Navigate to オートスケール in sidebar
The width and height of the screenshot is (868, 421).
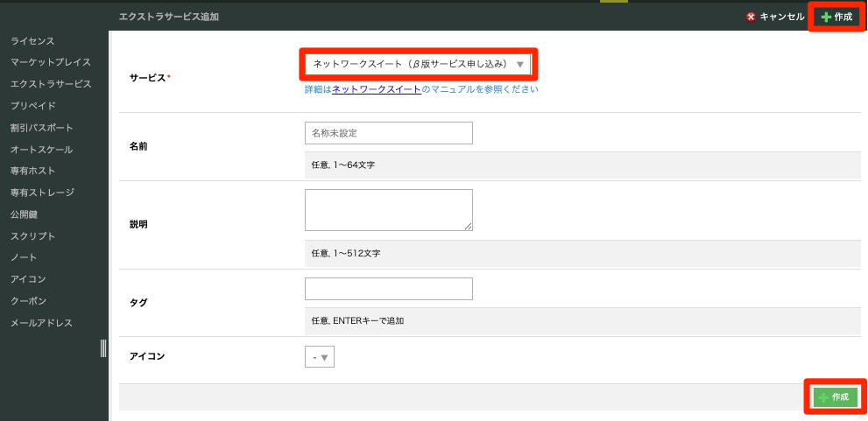[41, 150]
